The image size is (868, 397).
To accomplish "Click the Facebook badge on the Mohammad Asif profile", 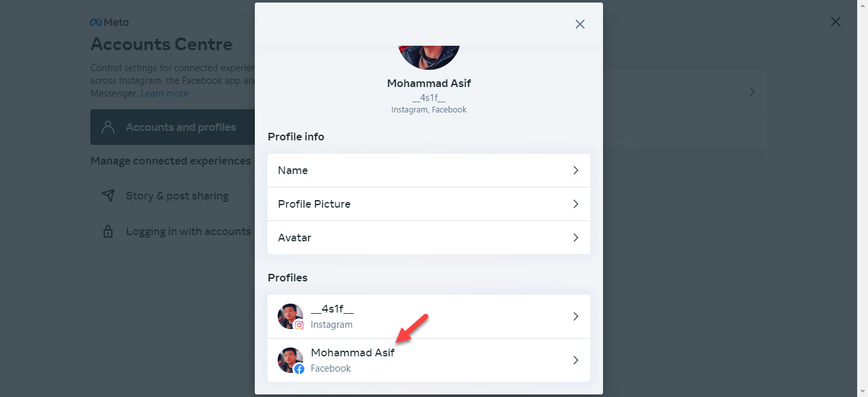I will (299, 368).
